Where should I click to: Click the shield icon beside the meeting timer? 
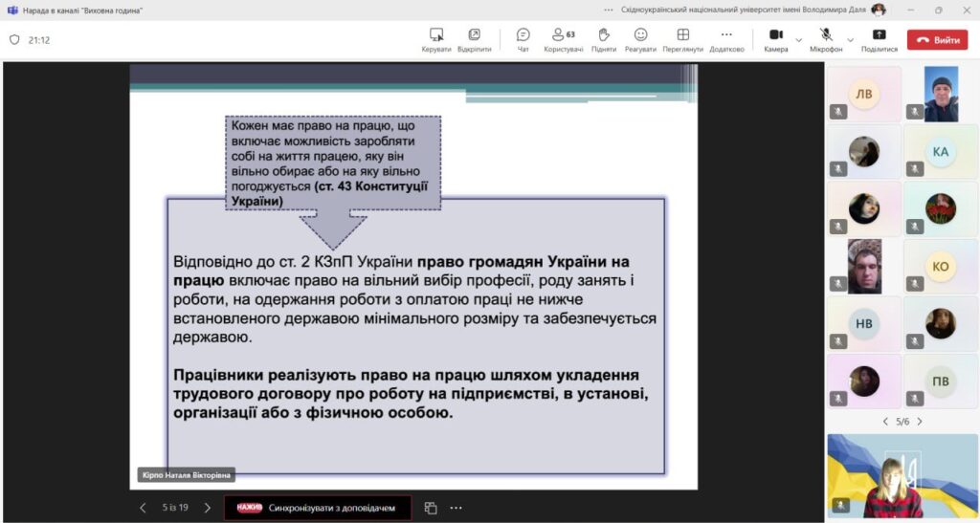[x=14, y=40]
